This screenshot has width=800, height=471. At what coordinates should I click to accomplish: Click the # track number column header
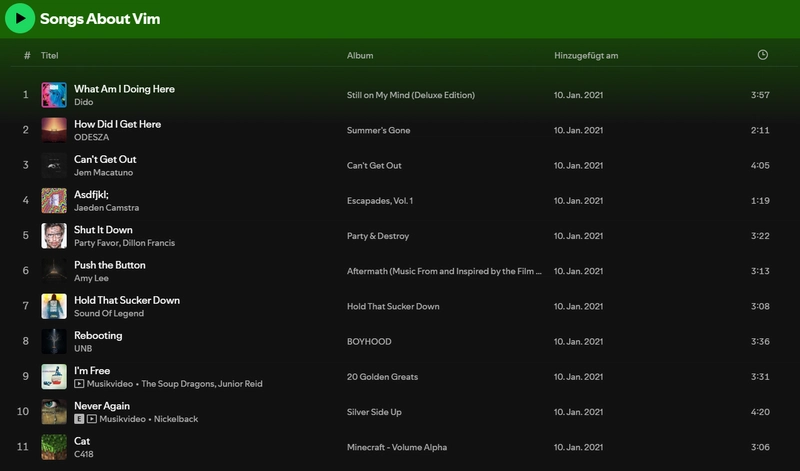[x=27, y=56]
